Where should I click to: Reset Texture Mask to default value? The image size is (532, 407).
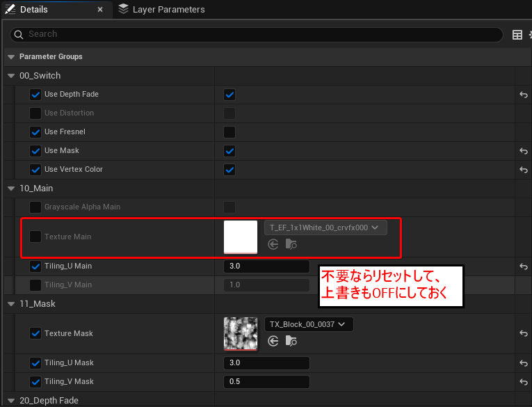(x=522, y=333)
